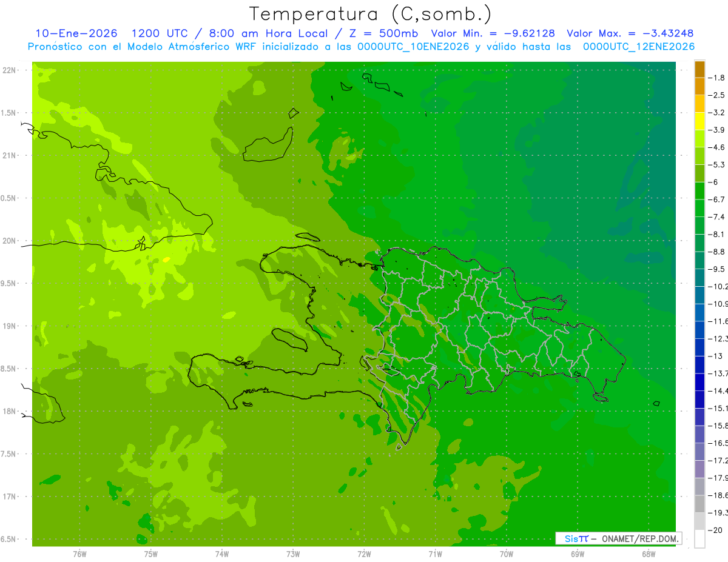Click the '20N' latitude label
728x562 pixels.
point(10,241)
